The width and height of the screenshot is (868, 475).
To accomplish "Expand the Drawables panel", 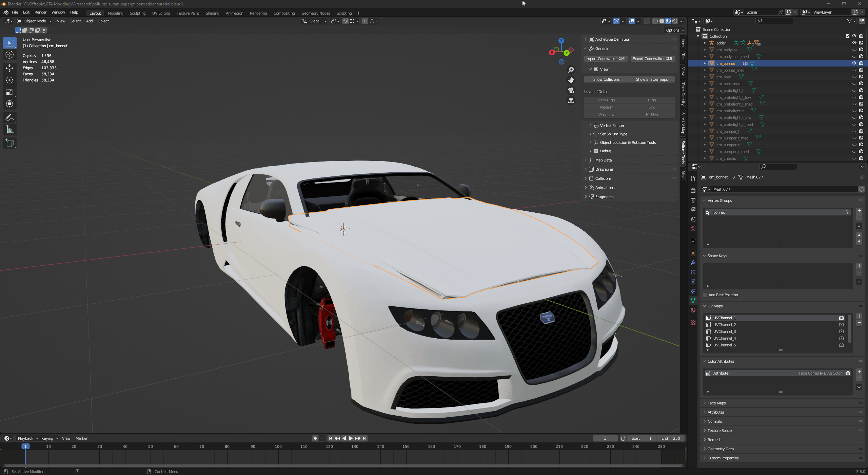I will [x=604, y=169].
